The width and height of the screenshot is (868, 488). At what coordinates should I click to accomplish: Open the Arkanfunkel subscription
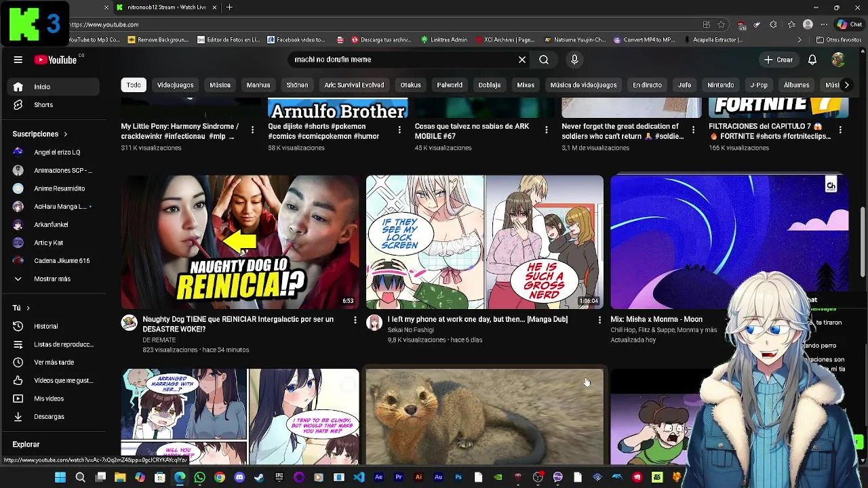(x=53, y=224)
